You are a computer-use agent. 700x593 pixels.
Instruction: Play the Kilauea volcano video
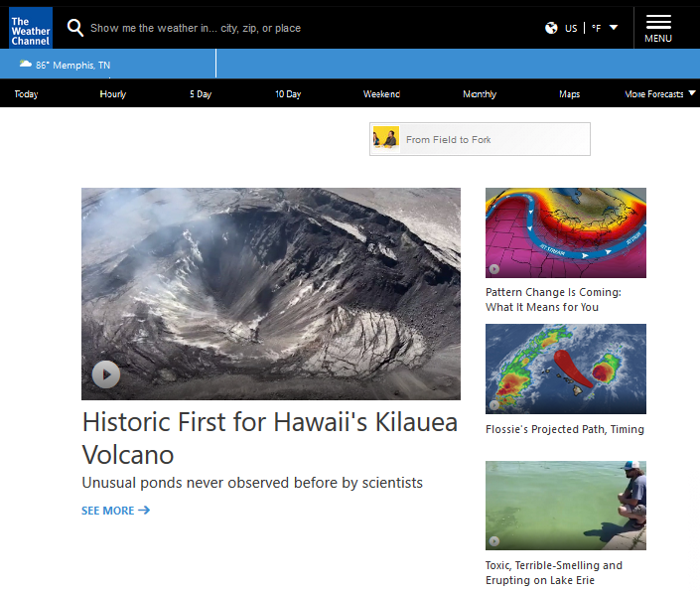click(106, 374)
